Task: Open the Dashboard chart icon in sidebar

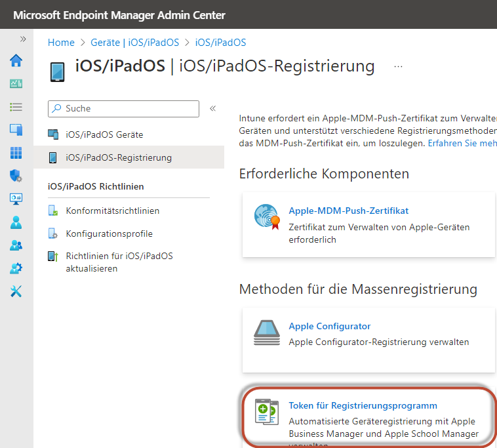Action: click(16, 84)
